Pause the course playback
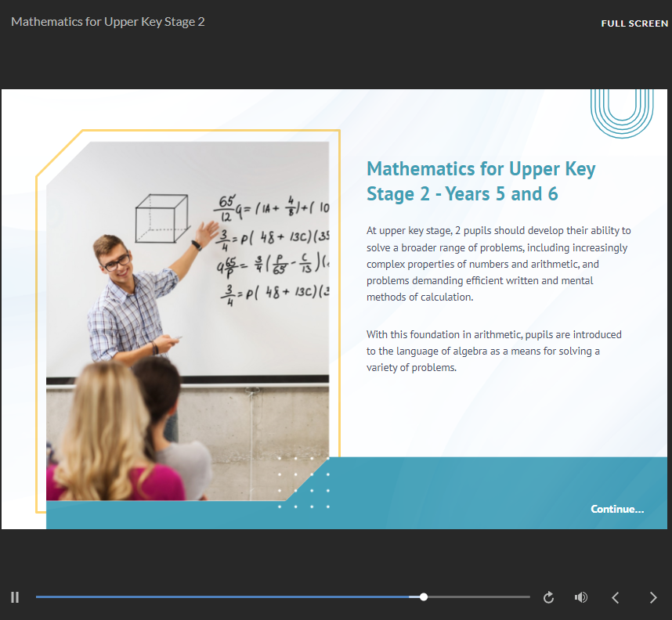The height and width of the screenshot is (620, 672). pyautogui.click(x=15, y=597)
